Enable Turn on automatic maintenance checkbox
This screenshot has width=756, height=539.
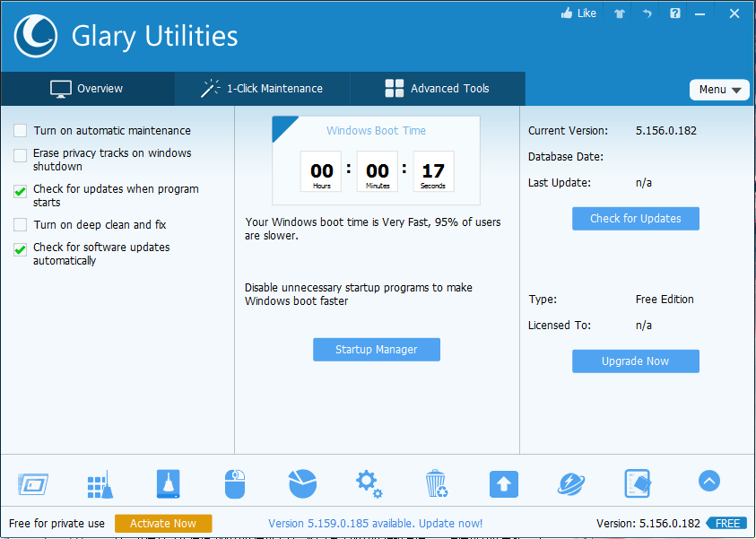click(x=20, y=131)
